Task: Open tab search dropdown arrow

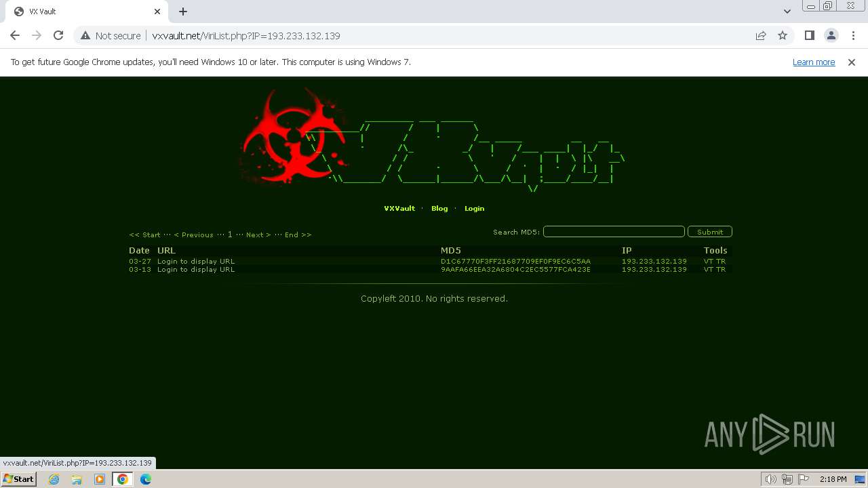Action: point(787,12)
